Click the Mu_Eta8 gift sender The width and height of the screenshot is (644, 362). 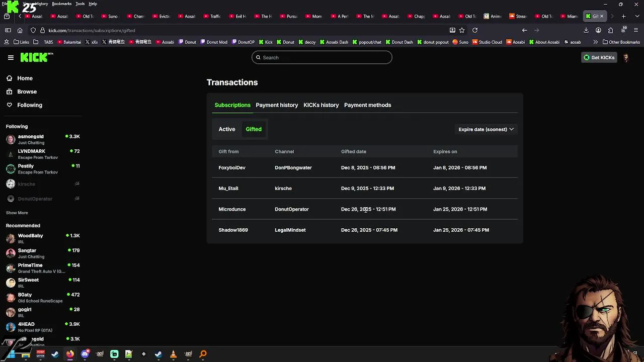point(228,189)
